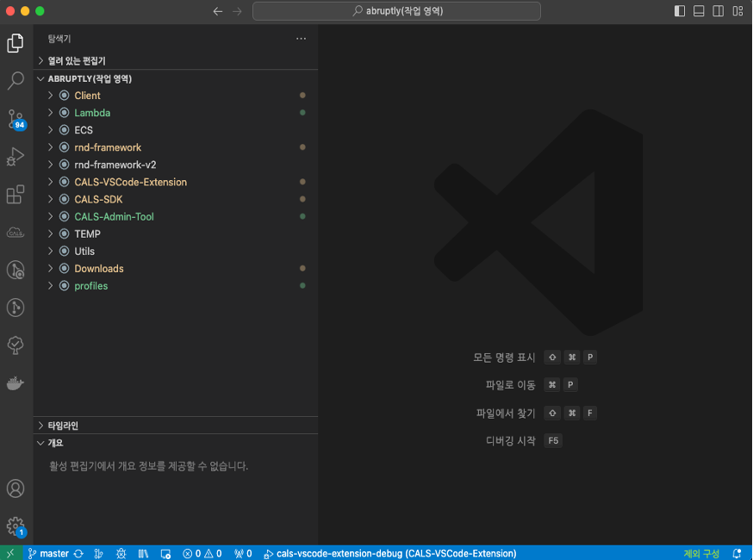This screenshot has width=753, height=560.
Task: Click the git graph circular icon
Action: [16, 270]
